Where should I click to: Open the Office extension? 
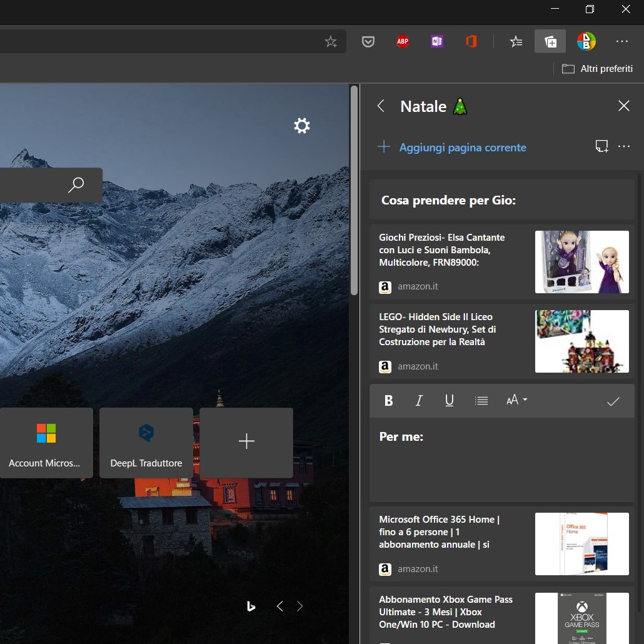pyautogui.click(x=471, y=41)
